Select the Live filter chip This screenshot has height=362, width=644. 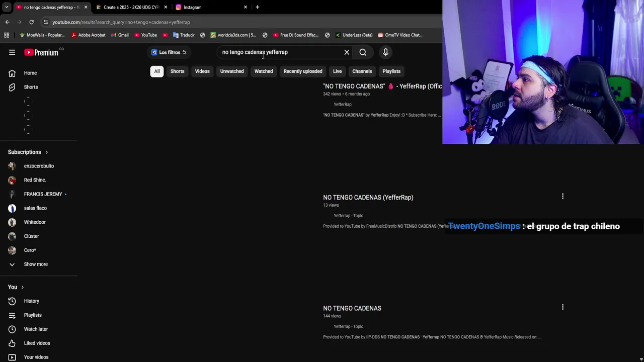337,71
